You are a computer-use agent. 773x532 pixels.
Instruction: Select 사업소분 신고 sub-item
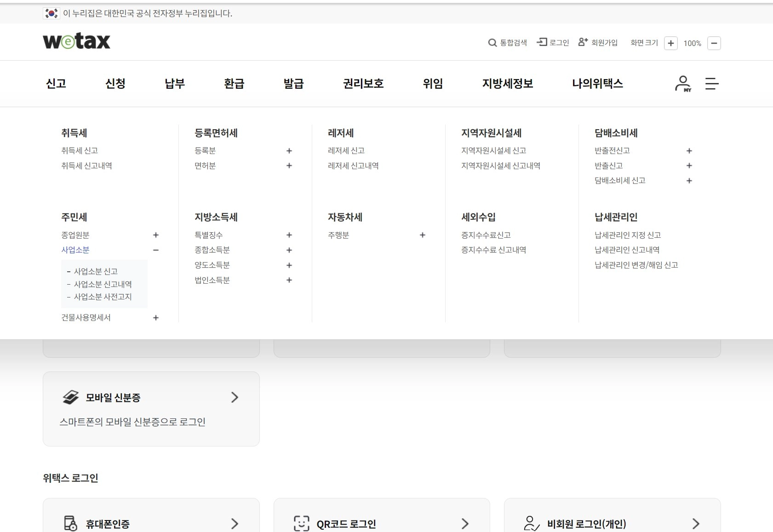[x=96, y=271]
